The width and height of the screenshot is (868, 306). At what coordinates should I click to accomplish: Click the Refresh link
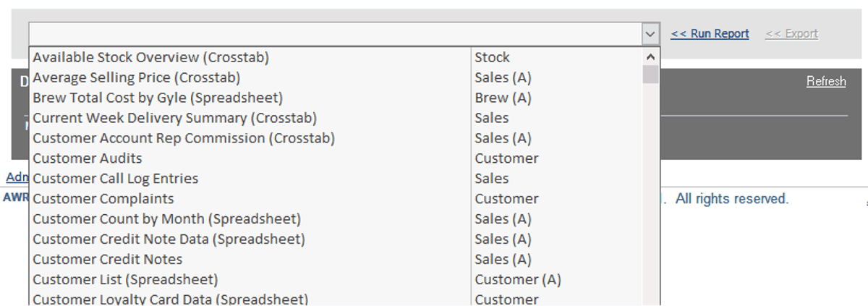coord(826,81)
